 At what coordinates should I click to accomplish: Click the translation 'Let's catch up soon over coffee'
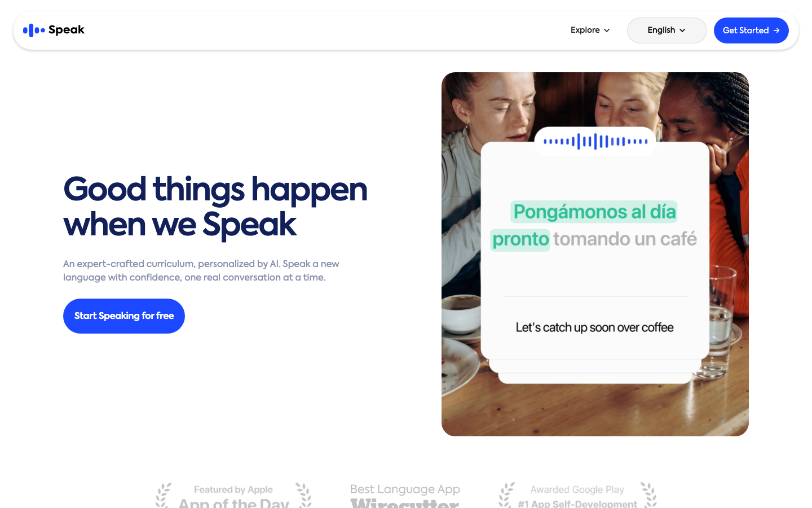click(594, 327)
